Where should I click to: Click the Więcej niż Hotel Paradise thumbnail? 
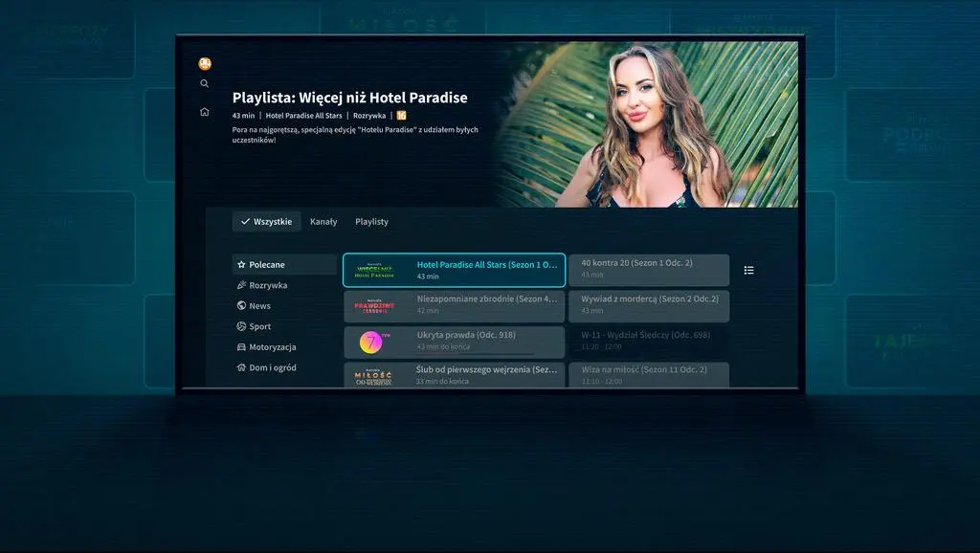[x=374, y=271]
